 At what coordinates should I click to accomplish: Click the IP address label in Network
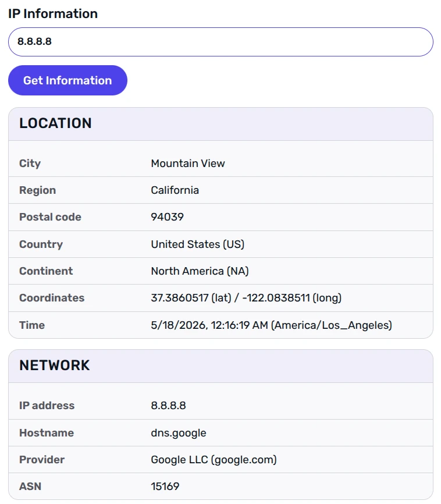pos(47,406)
